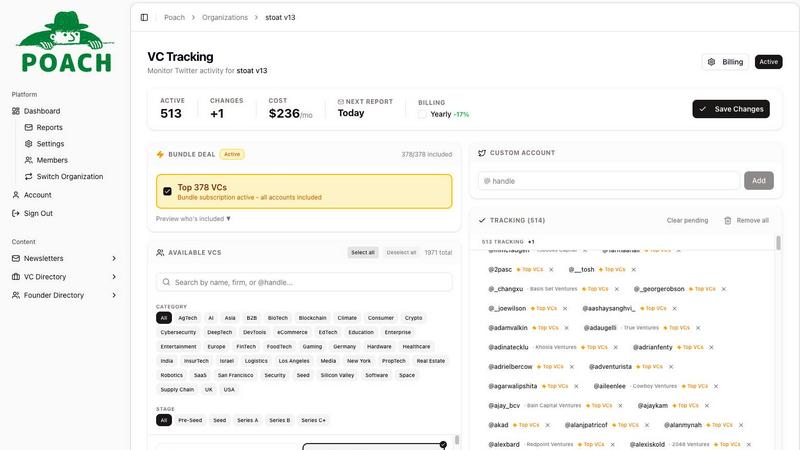Remove @adamvalkin from tracking
This screenshot has height=450, width=800.
[566, 328]
